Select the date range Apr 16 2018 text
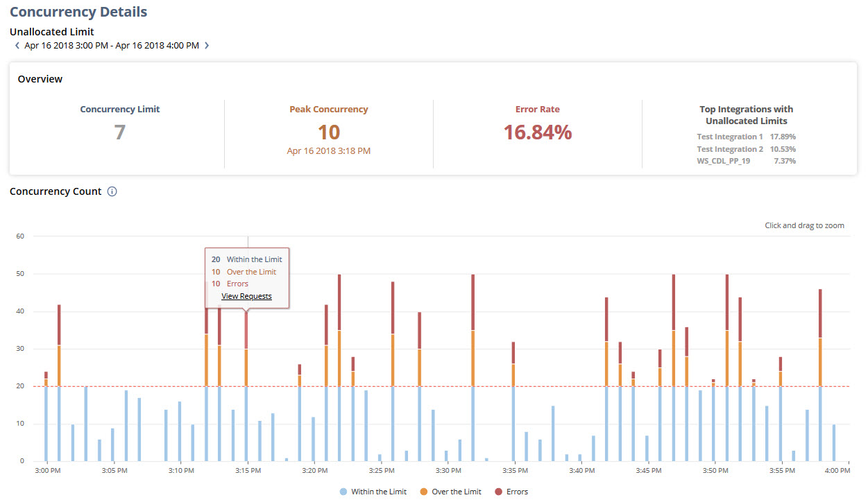This screenshot has width=868, height=502. [x=112, y=46]
